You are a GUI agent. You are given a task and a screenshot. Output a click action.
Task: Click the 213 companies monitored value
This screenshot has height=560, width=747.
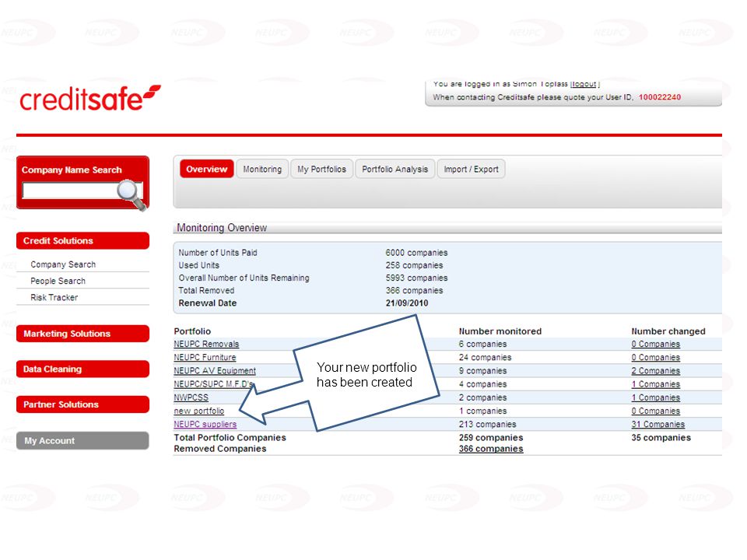pyautogui.click(x=487, y=424)
